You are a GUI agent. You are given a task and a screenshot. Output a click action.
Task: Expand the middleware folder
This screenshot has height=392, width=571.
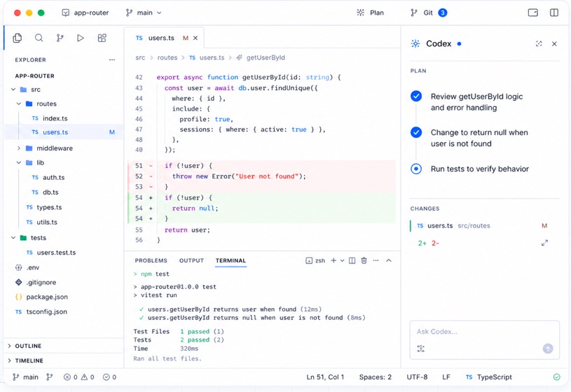click(x=19, y=148)
